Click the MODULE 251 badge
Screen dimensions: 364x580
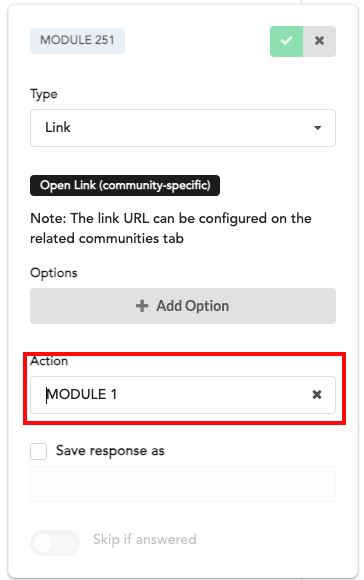[x=77, y=40]
